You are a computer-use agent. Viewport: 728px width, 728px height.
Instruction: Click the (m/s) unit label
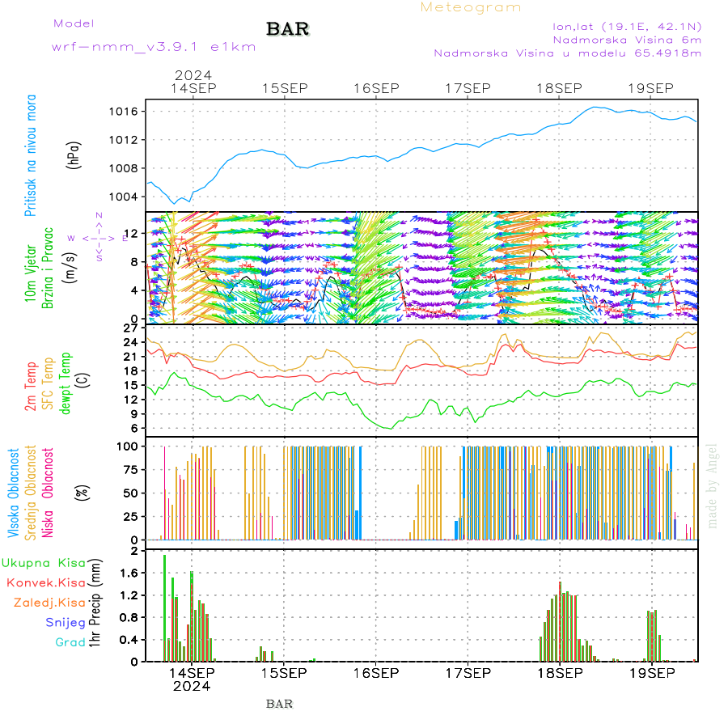(x=70, y=268)
